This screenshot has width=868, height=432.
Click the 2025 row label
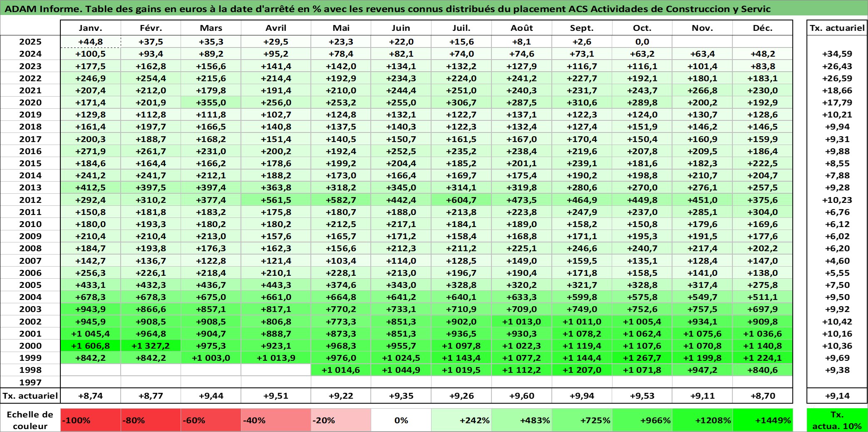point(30,42)
